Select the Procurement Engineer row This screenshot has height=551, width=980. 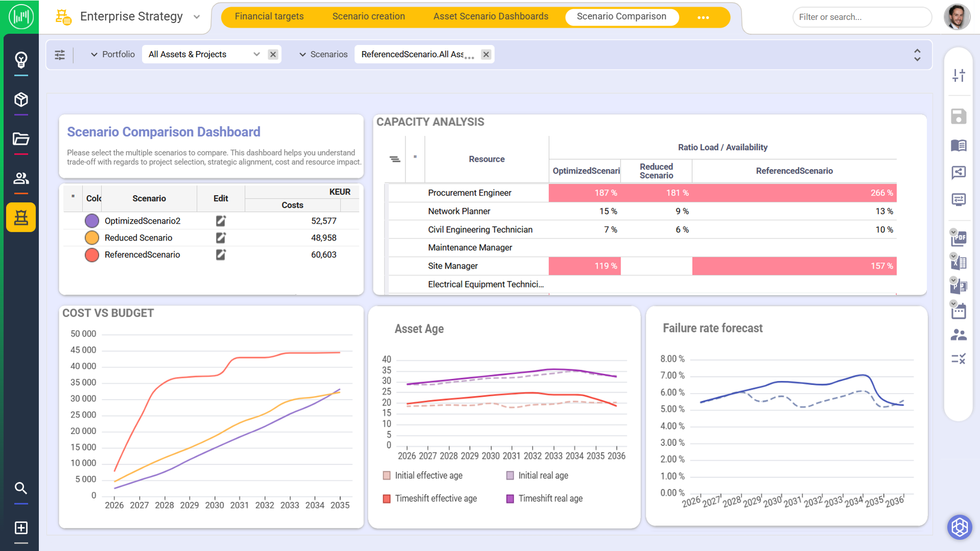(x=642, y=193)
